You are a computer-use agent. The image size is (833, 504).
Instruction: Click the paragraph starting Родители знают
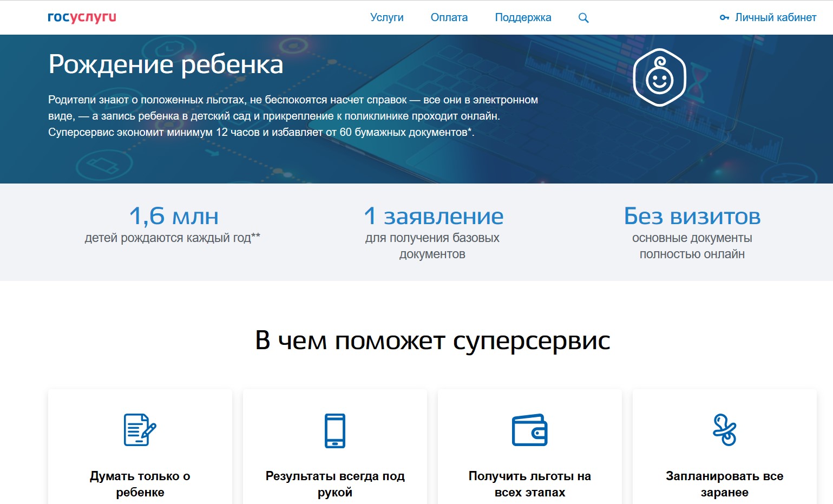pos(293,116)
